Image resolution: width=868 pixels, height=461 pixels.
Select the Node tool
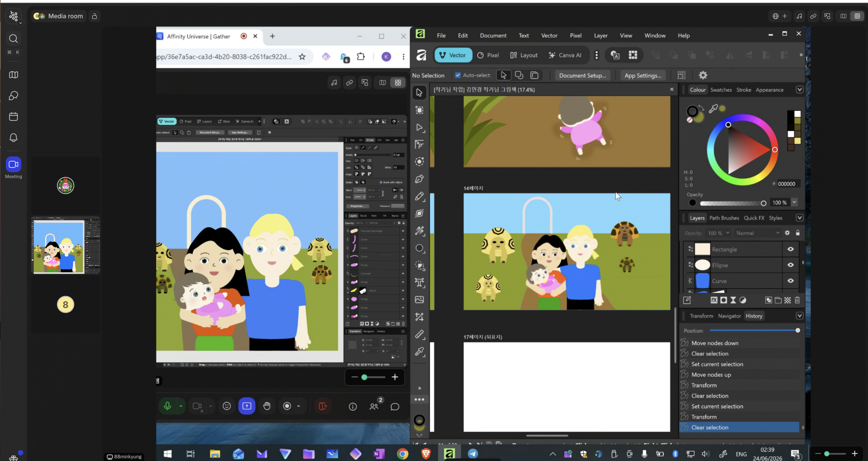pyautogui.click(x=420, y=128)
